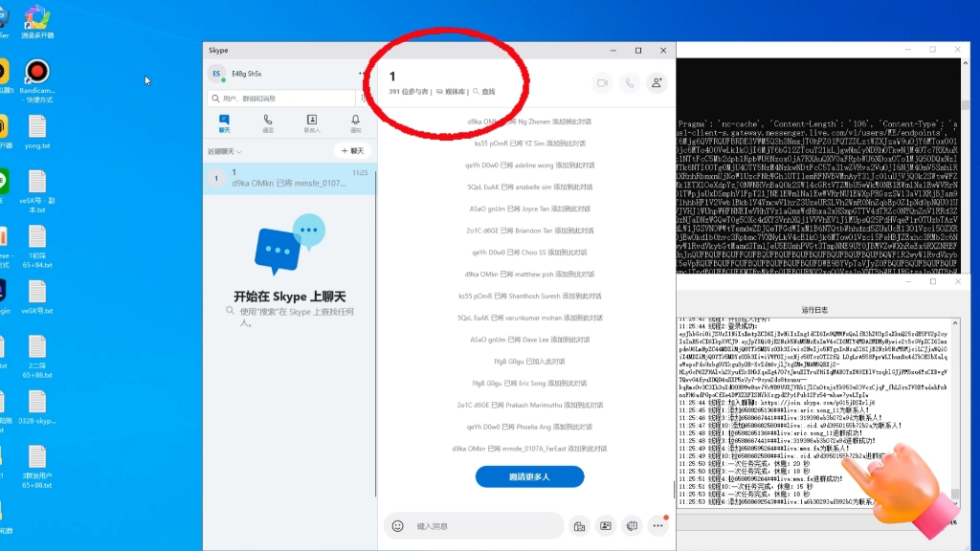The image size is (980, 551).
Task: Select the '1初筛 65+84.txt' desktop file
Action: [37, 247]
